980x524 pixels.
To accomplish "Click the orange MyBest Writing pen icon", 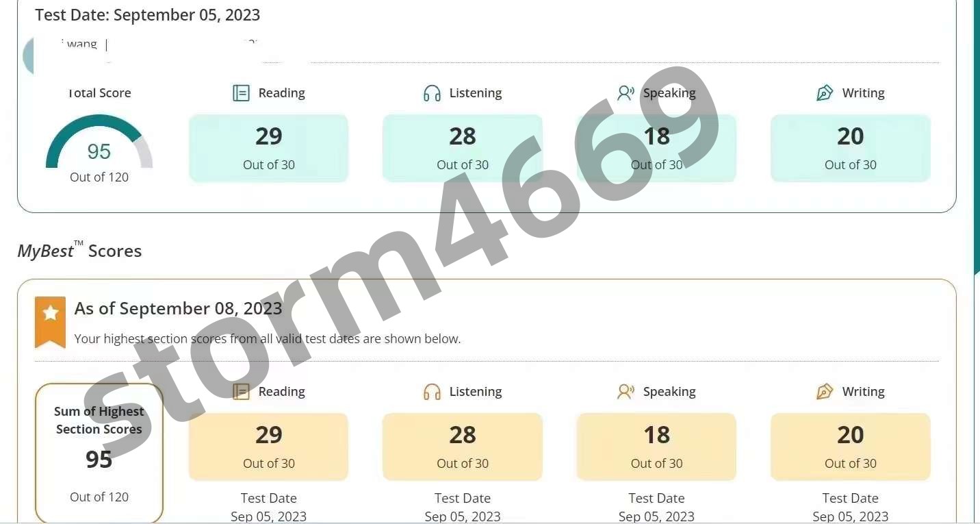I will pyautogui.click(x=825, y=392).
